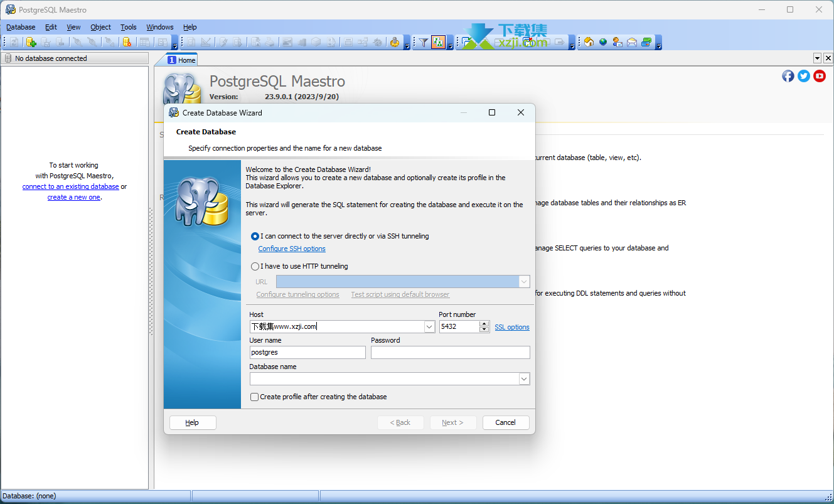Click the Configure tunneling options link
This screenshot has height=504, width=834.
297,294
